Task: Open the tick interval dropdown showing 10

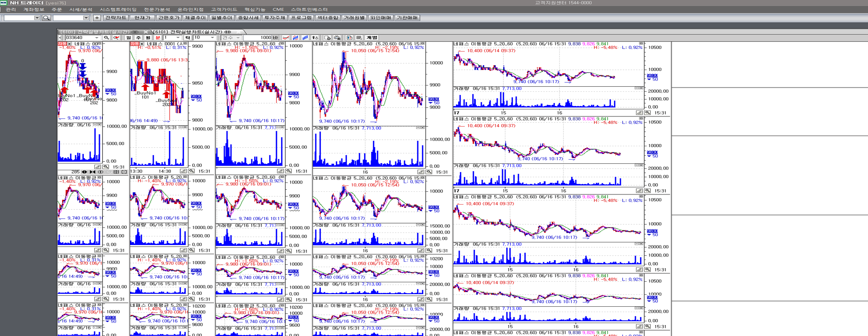Action: [x=212, y=37]
